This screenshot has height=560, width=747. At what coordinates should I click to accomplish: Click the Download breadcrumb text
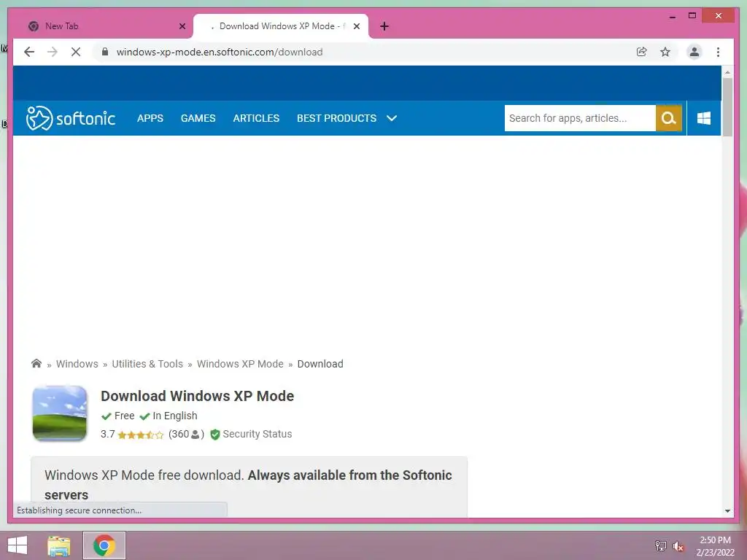320,364
